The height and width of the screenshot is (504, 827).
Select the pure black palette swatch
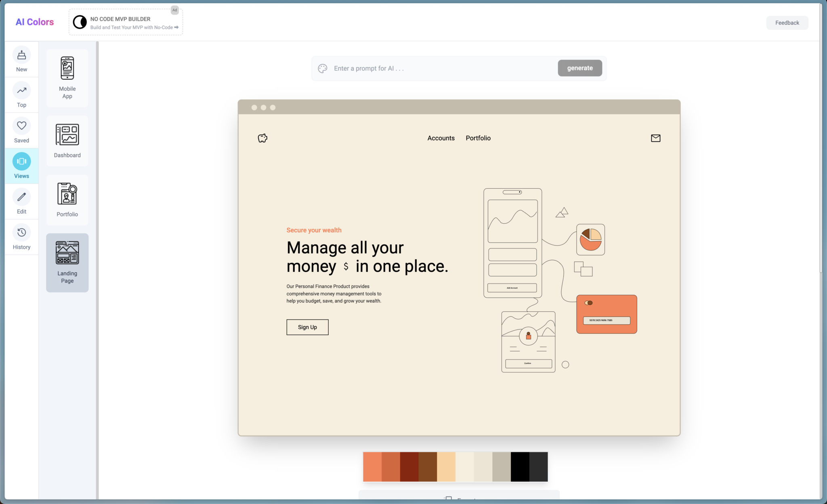tap(520, 467)
